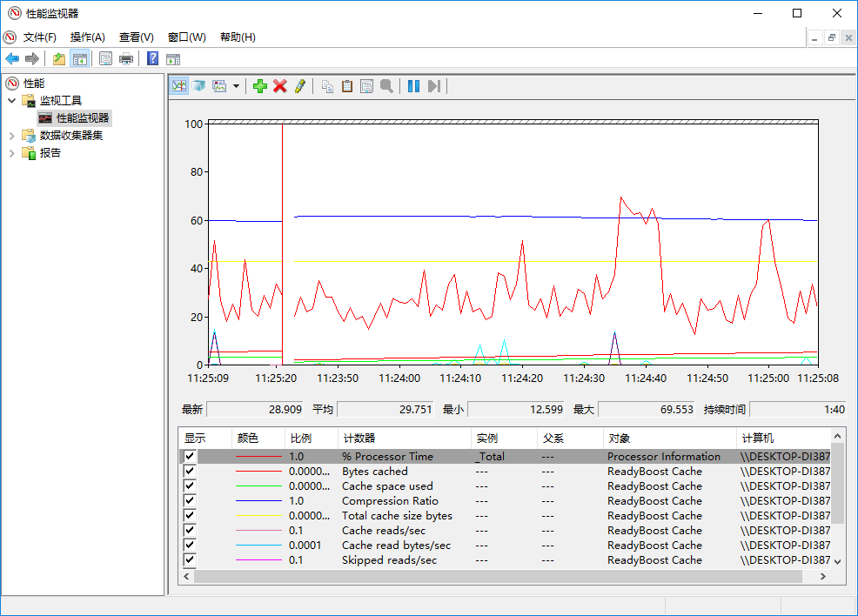Open graph Properties icon in monitor toolbar
This screenshot has width=858, height=616.
(x=366, y=86)
